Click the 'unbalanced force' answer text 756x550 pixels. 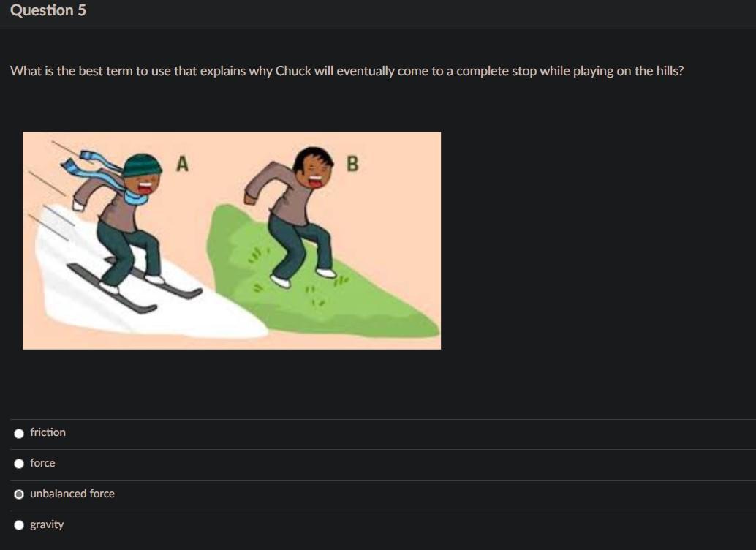click(x=72, y=494)
